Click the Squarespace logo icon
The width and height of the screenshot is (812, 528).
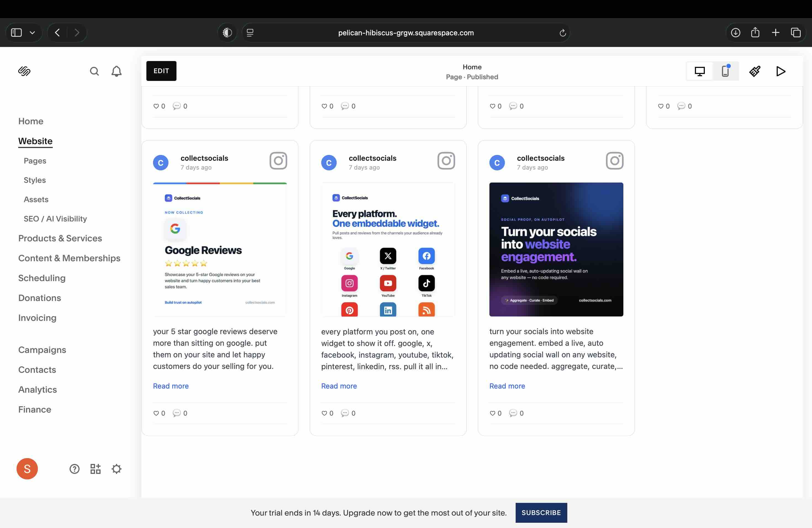pyautogui.click(x=24, y=71)
